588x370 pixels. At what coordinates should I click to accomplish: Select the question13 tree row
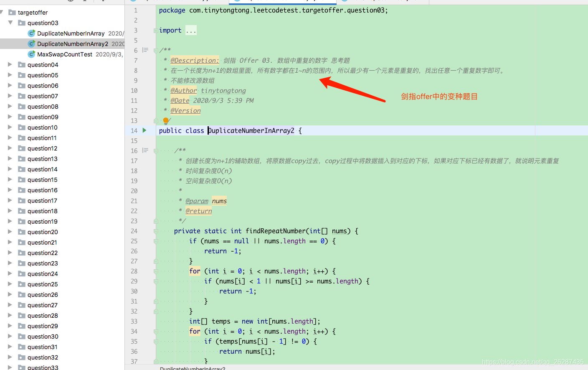coord(62,159)
